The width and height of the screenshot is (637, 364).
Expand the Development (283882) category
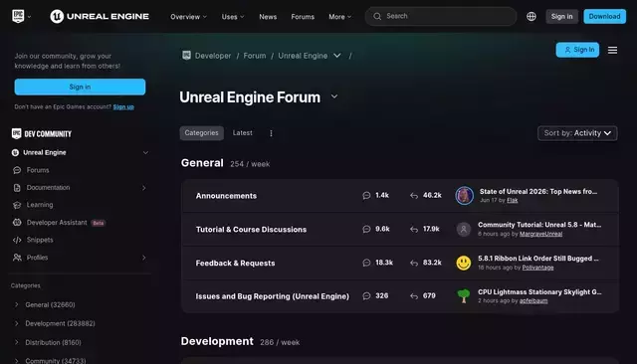[x=16, y=323]
